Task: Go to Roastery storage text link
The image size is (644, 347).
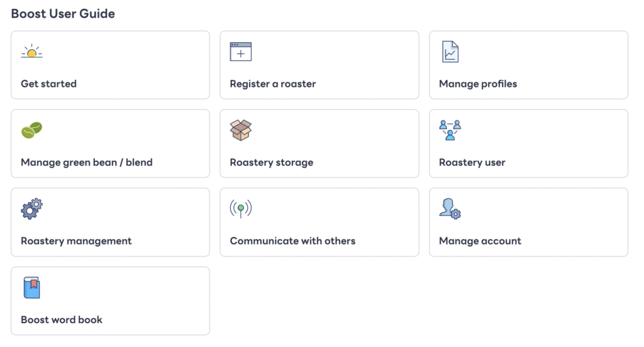Action: pos(272,162)
